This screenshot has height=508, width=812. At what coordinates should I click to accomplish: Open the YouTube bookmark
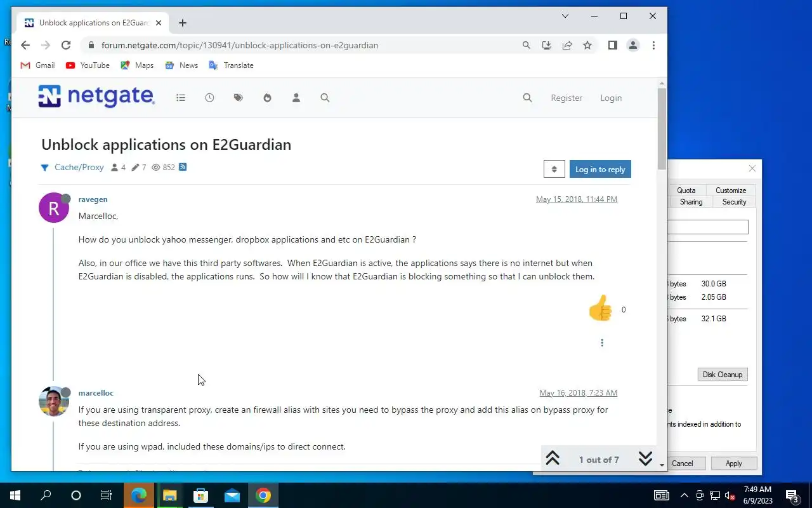[x=88, y=65]
